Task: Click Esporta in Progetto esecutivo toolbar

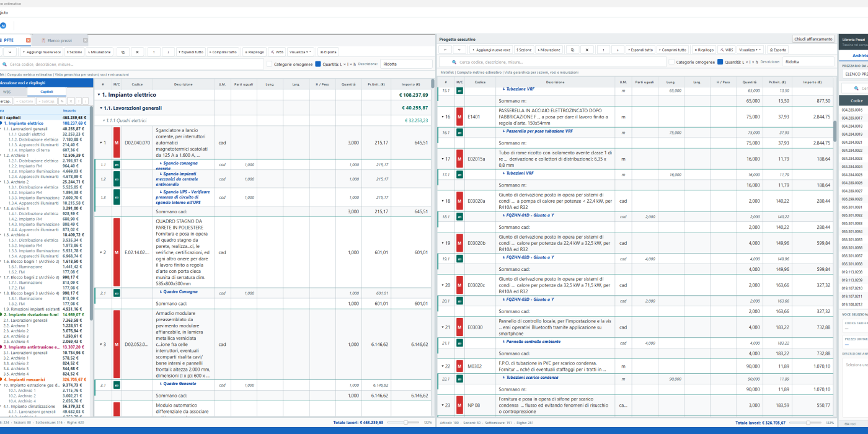Action: click(777, 50)
